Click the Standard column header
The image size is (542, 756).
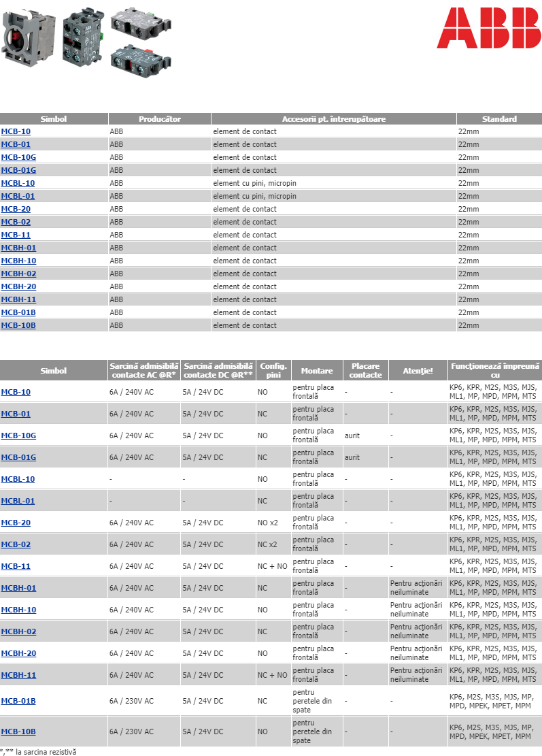coord(499,118)
